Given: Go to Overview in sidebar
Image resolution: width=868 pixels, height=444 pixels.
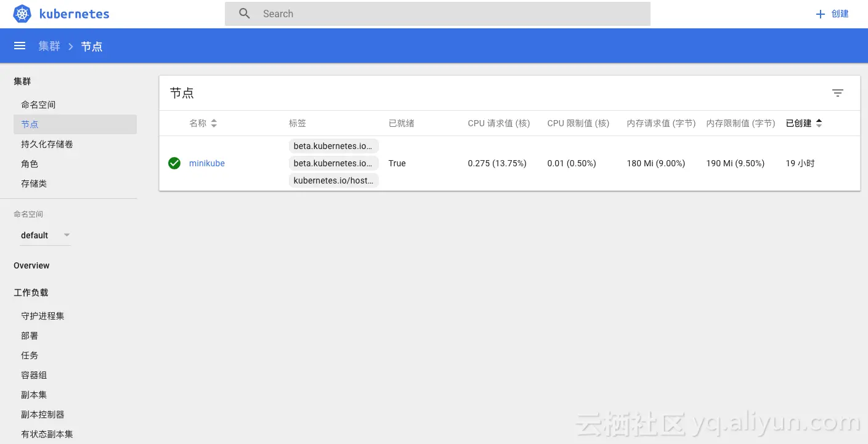Looking at the screenshot, I should coord(31,265).
